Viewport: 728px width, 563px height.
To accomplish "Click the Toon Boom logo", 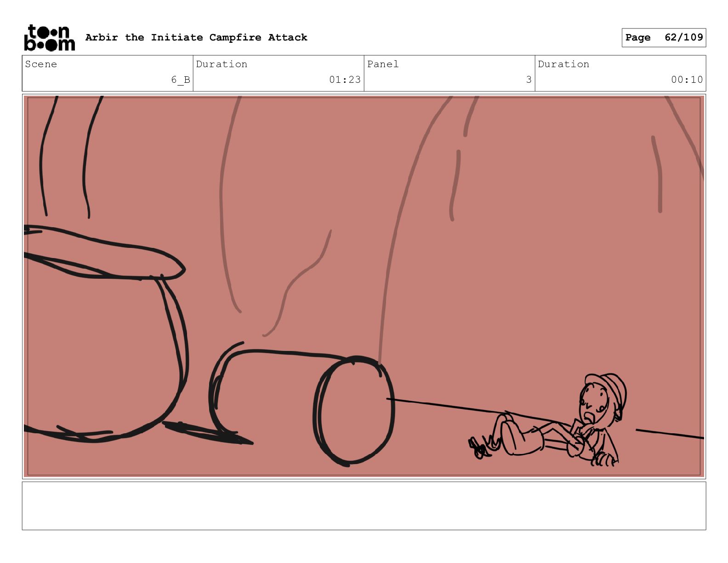I will [x=49, y=38].
